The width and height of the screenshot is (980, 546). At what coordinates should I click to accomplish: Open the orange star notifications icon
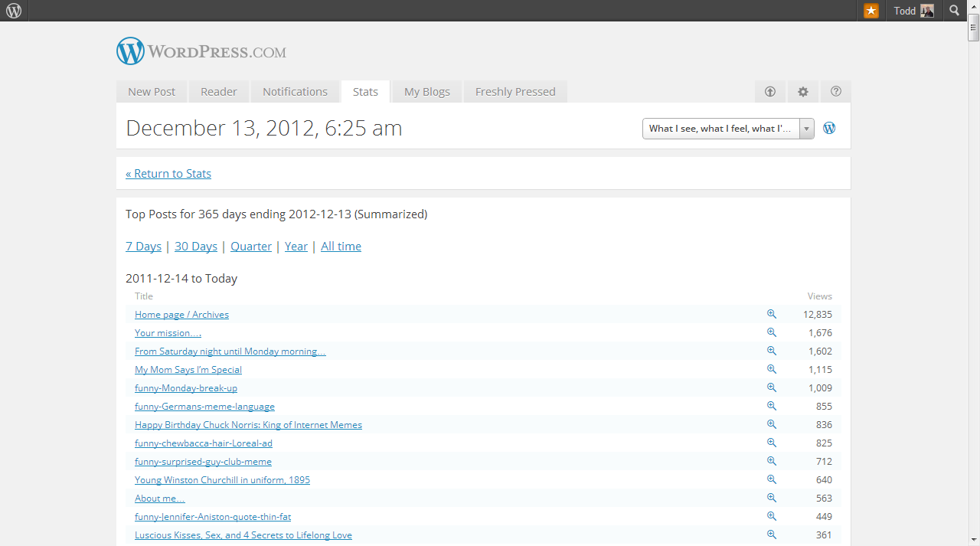coord(871,11)
